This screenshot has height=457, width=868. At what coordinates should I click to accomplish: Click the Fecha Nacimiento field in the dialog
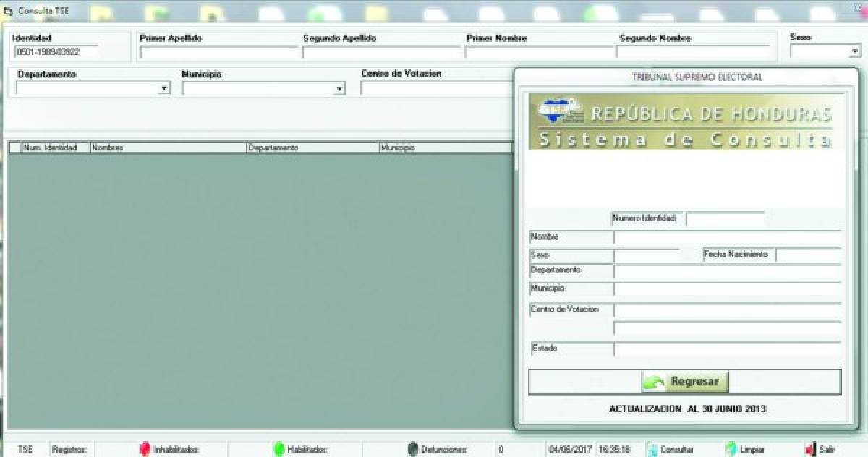click(x=809, y=256)
